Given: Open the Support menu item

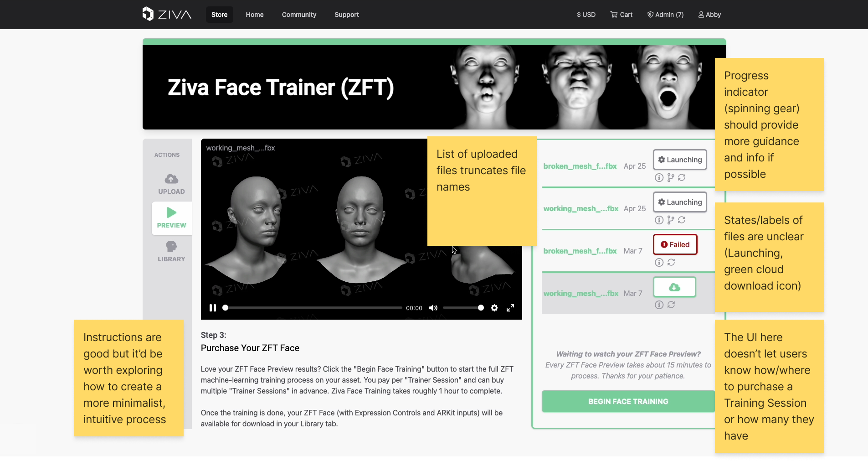Looking at the screenshot, I should click(x=347, y=15).
